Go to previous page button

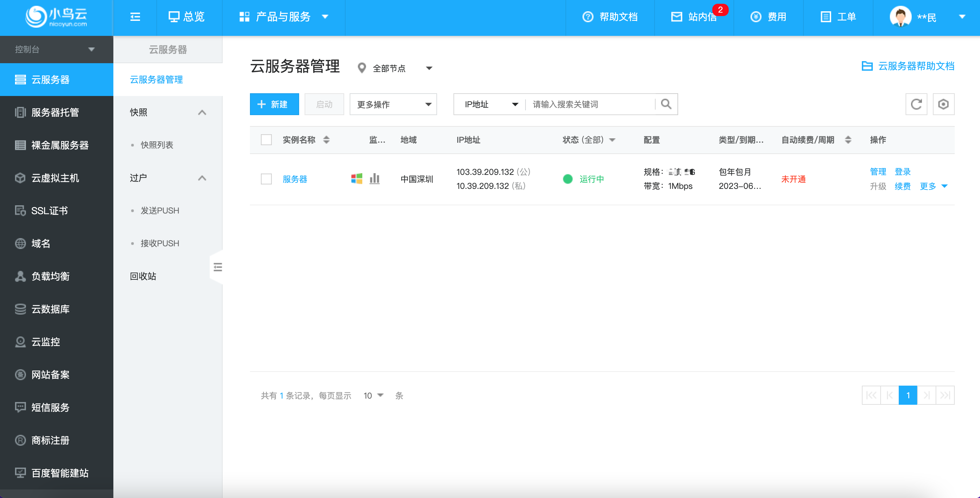click(x=890, y=395)
